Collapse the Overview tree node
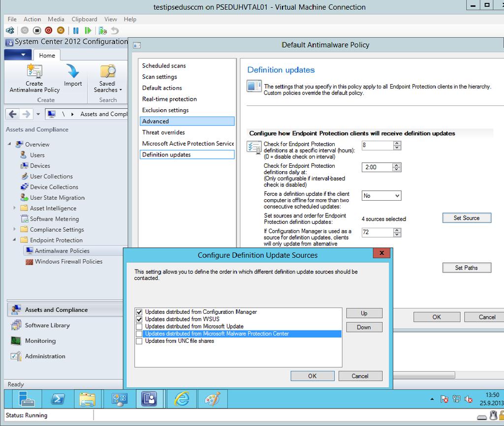The height and width of the screenshot is (426, 504). coord(10,144)
